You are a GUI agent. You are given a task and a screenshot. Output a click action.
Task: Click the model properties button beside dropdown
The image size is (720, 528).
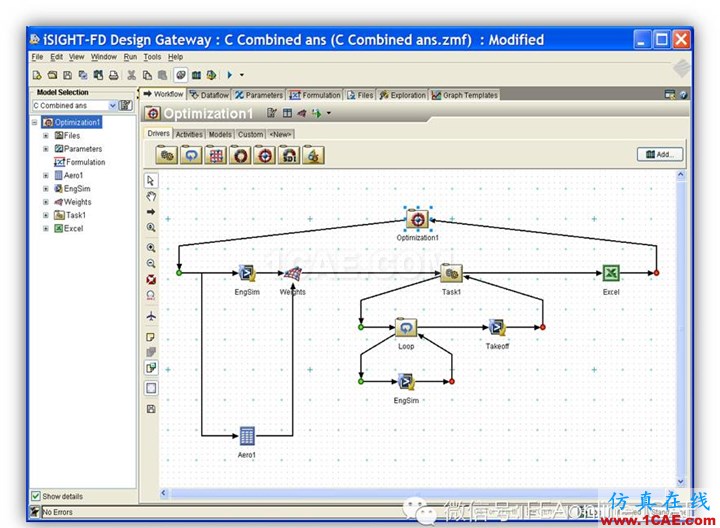tap(126, 106)
